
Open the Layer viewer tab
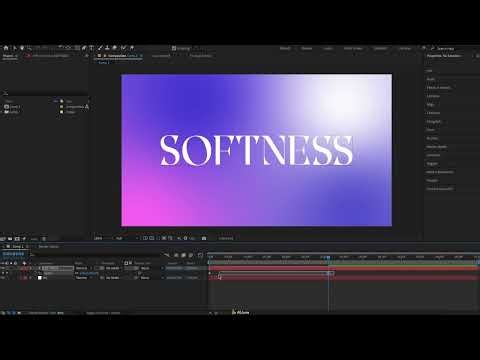(161, 56)
